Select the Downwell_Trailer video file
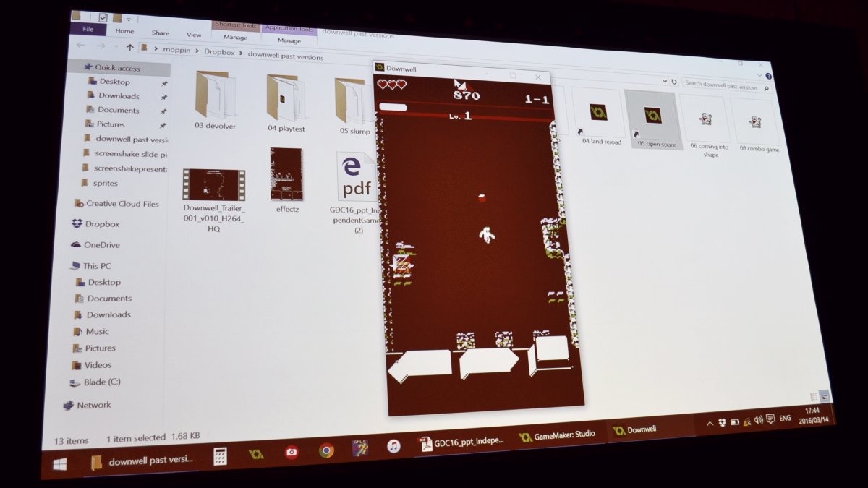The height and width of the screenshot is (488, 868). (213, 201)
